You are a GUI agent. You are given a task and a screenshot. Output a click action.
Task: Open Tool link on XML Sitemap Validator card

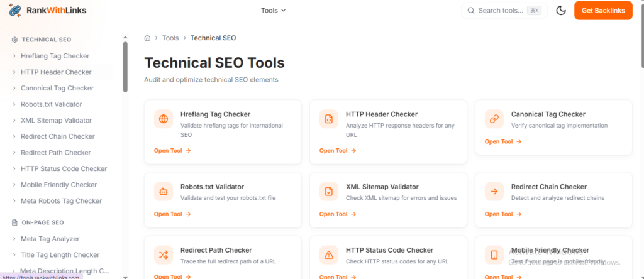coord(338,214)
